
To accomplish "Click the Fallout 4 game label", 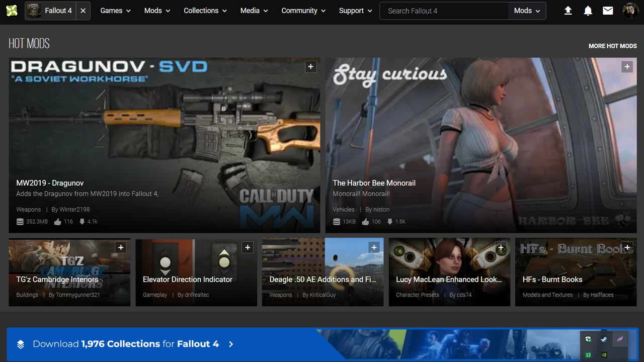I will tap(58, 11).
